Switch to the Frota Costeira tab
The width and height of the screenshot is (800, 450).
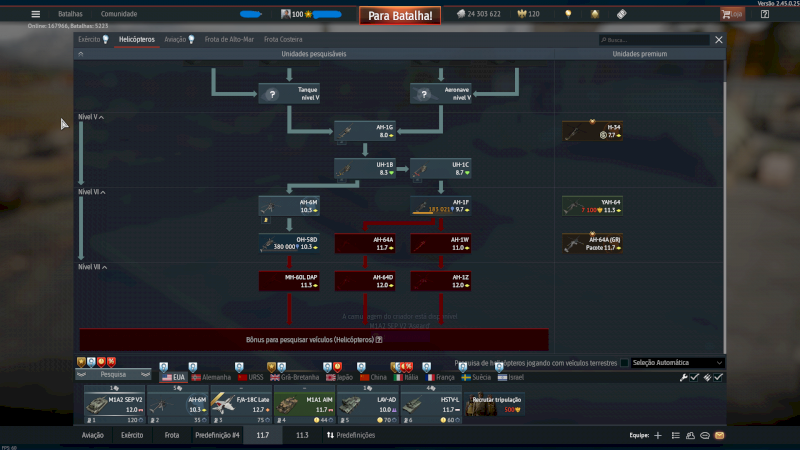tap(283, 39)
